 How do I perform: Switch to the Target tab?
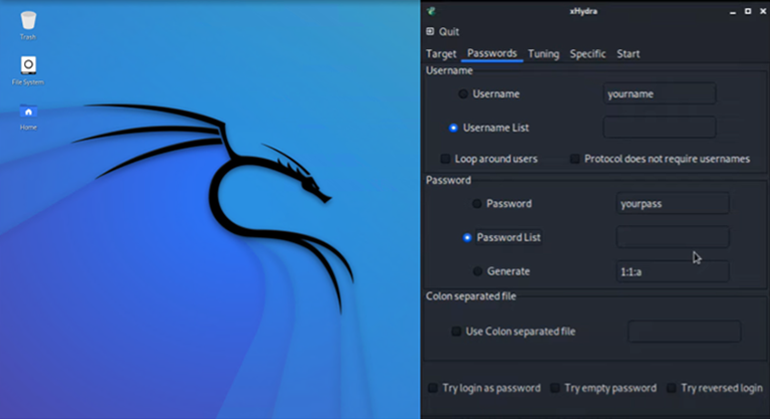pyautogui.click(x=441, y=54)
